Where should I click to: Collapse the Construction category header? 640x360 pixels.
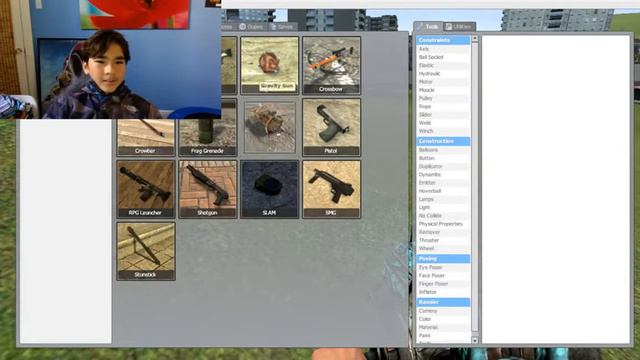443,141
